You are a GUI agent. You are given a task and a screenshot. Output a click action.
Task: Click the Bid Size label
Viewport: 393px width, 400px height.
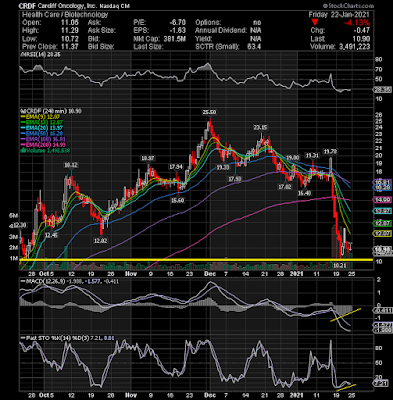point(101,47)
